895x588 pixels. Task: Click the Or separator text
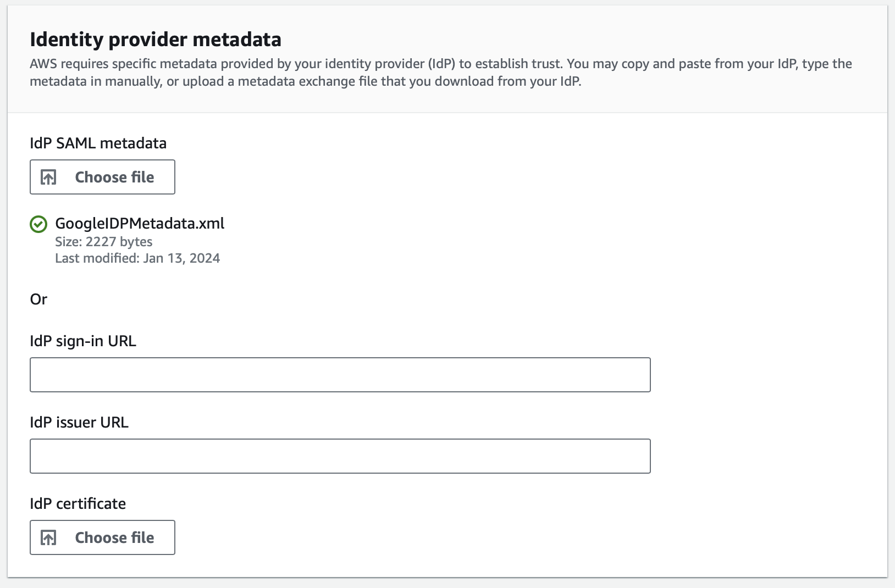click(x=38, y=299)
